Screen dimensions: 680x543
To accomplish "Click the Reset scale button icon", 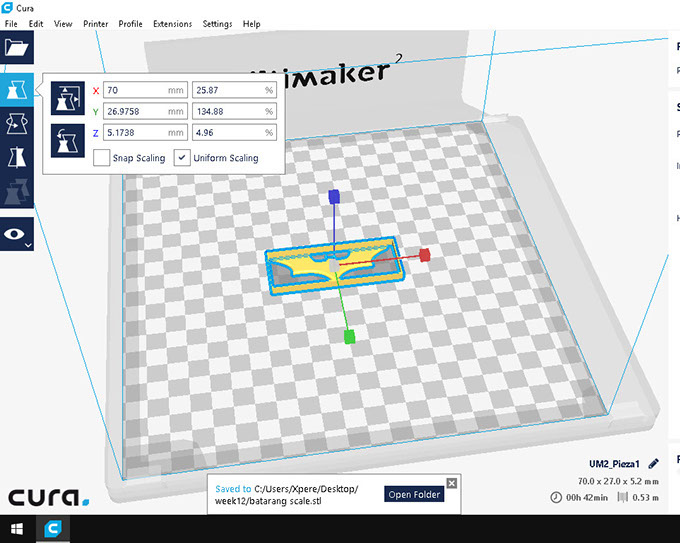I will [68, 141].
